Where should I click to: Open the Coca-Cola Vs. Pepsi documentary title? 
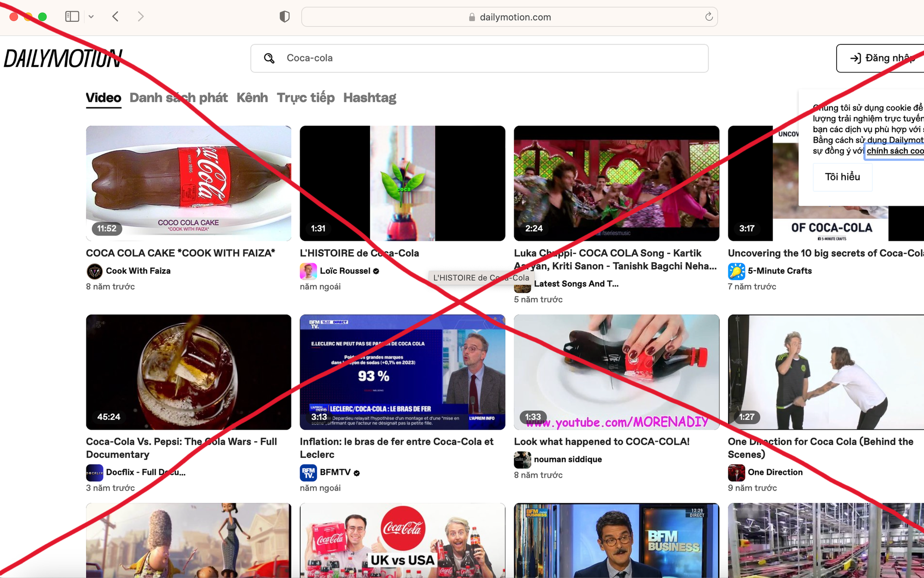coord(182,448)
